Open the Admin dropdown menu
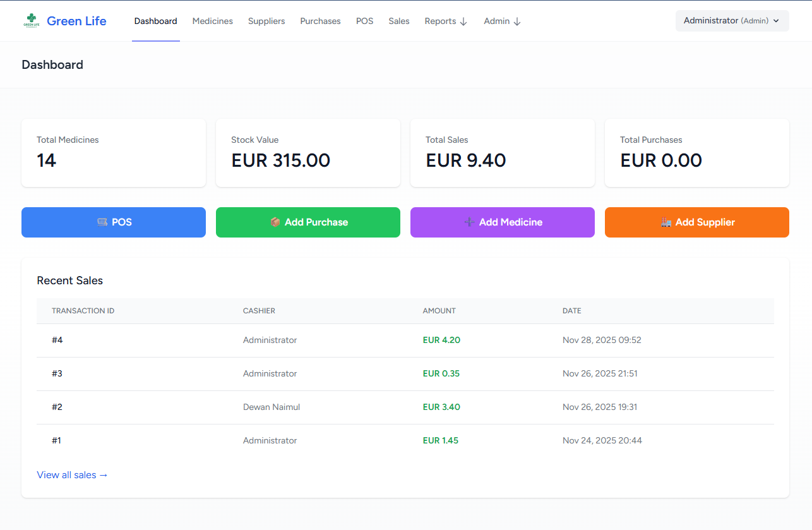The image size is (812, 530). click(x=502, y=21)
